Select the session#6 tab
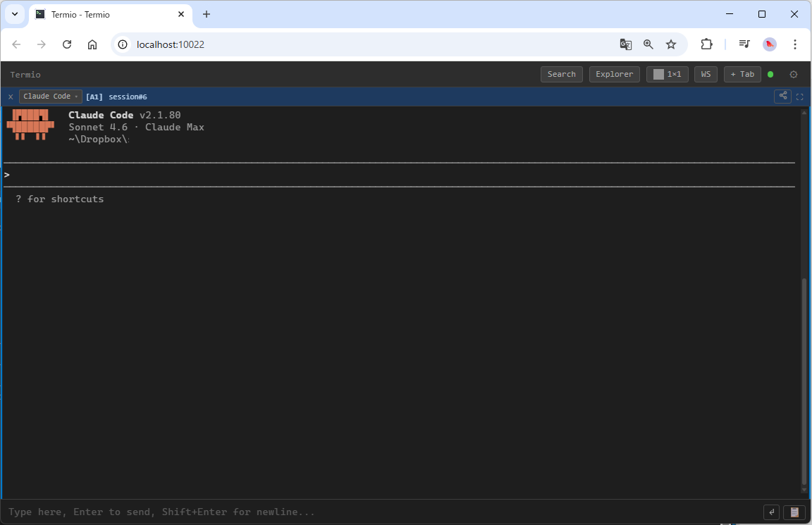812x525 pixels. [128, 97]
